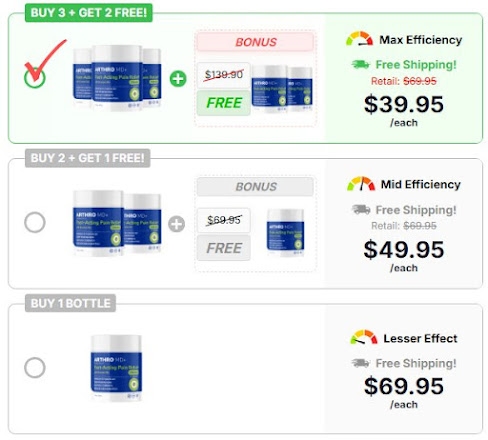Click the single bottle image in bottom offer
Viewport: 488px width, 440px height.
[x=116, y=368]
